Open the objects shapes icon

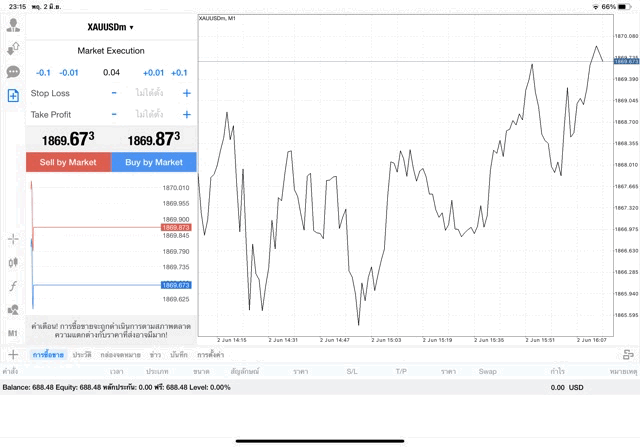click(13, 309)
